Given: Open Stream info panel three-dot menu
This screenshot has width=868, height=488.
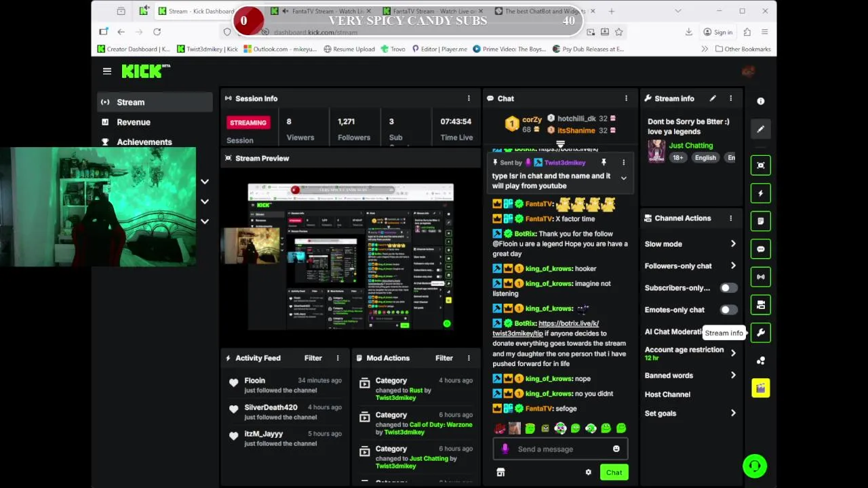Looking at the screenshot, I should click(730, 98).
